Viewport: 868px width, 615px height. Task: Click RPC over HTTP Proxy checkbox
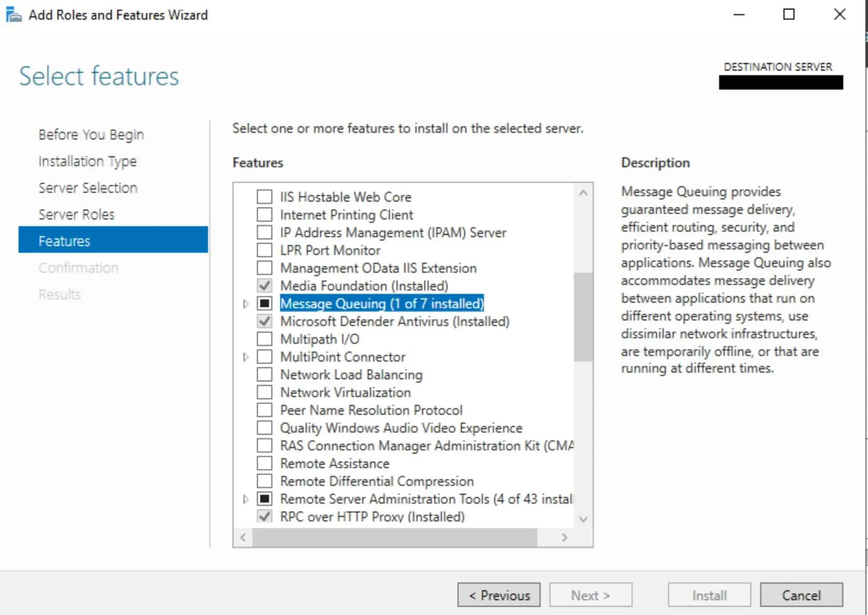tap(264, 517)
